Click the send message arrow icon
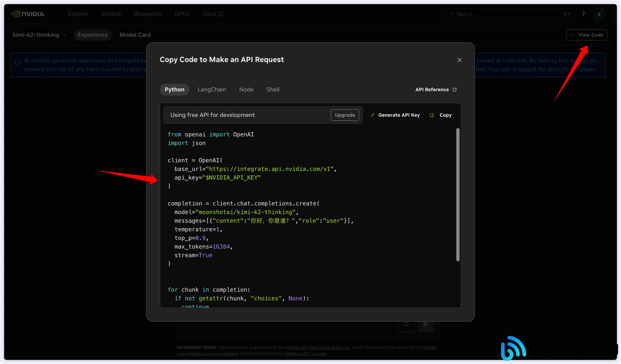Screen dimensions: 621x364 coord(426,325)
